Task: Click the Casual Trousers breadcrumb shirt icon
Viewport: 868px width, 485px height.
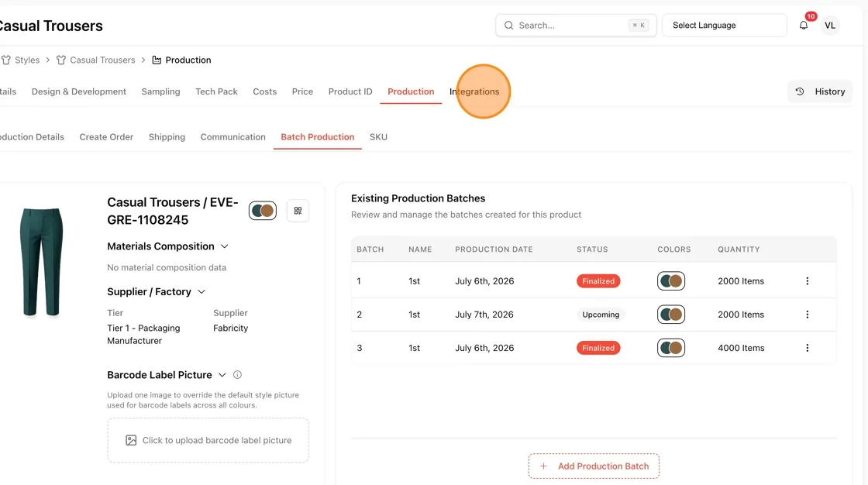Action: tap(61, 60)
